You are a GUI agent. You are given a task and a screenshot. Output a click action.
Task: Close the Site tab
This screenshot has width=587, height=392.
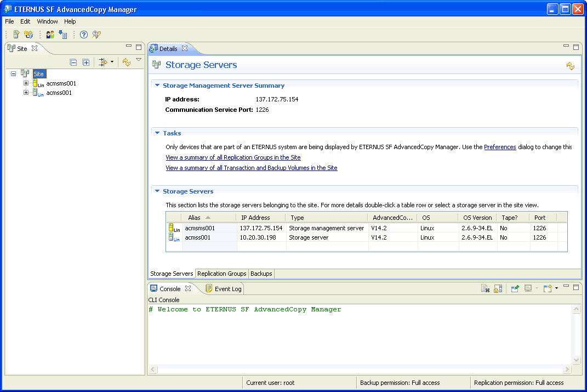click(35, 48)
